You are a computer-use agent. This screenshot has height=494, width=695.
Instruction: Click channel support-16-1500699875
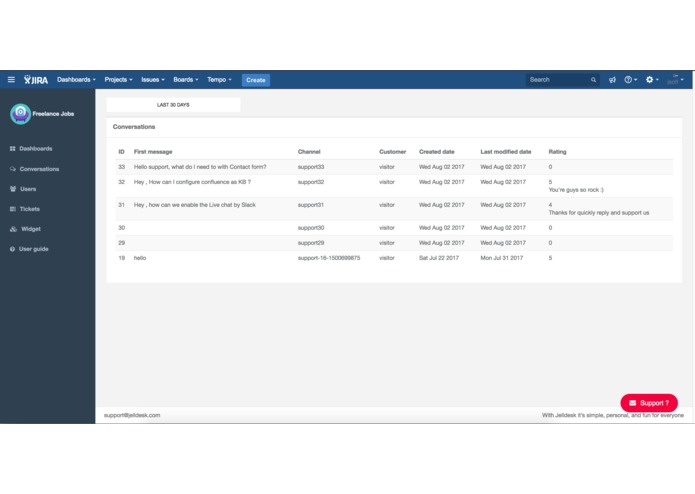[329, 258]
